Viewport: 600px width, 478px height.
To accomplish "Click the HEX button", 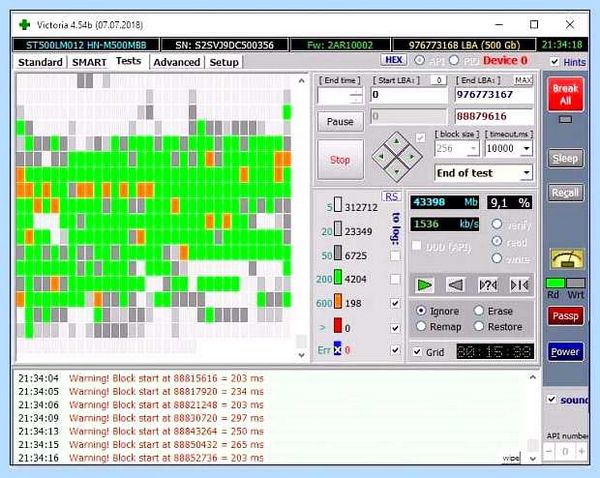I will pos(393,60).
